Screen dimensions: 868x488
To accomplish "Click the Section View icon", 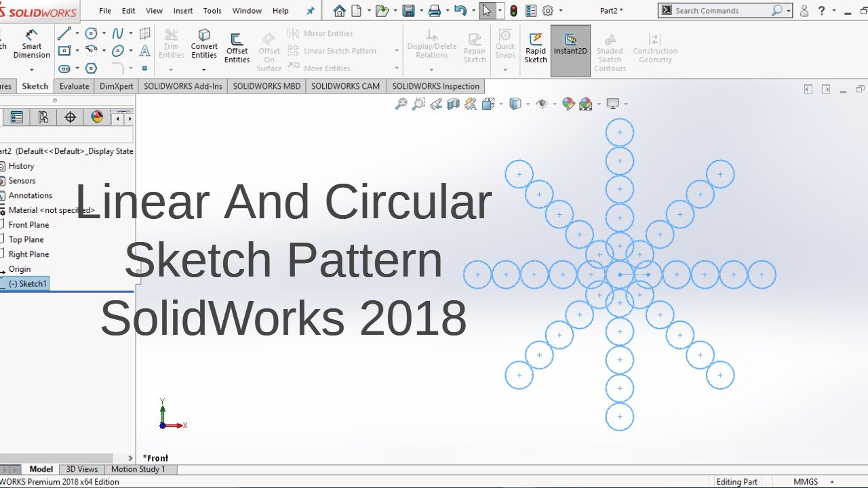I will click(454, 104).
